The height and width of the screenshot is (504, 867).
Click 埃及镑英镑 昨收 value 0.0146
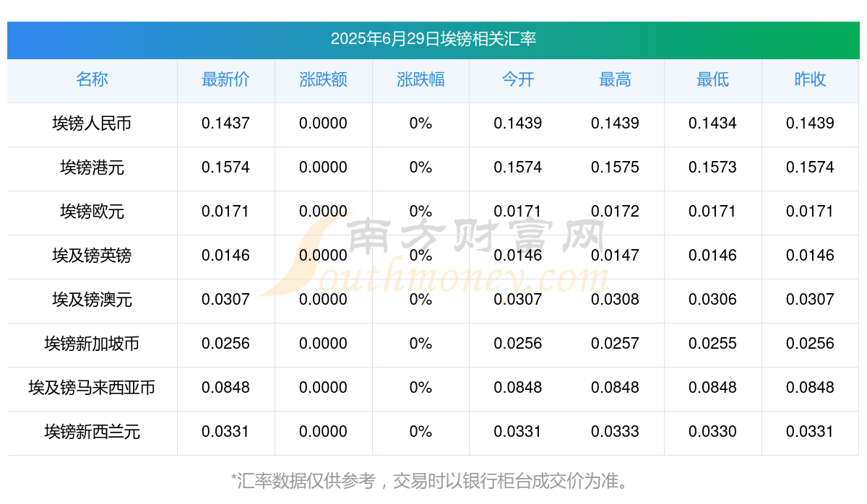tap(810, 256)
